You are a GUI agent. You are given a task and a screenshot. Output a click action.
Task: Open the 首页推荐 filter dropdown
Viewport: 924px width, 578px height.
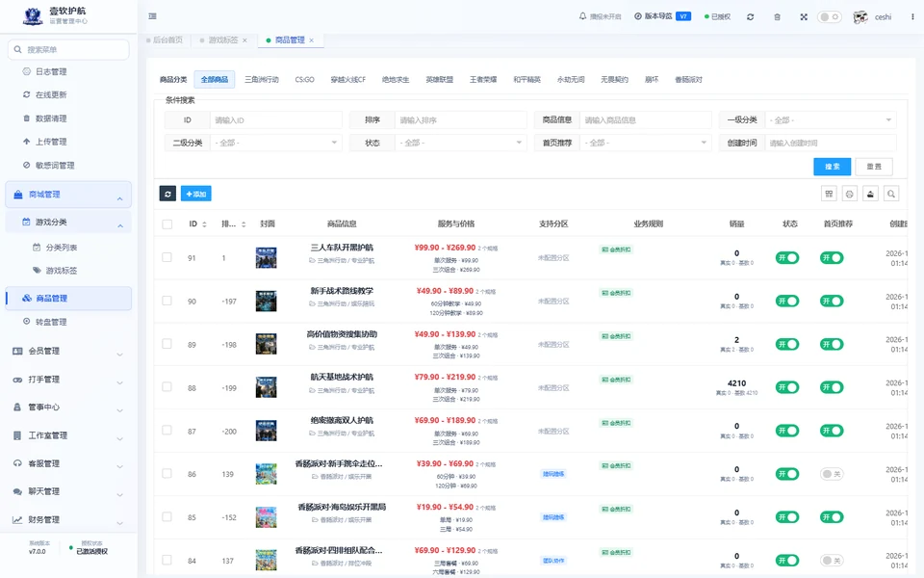pyautogui.click(x=646, y=143)
